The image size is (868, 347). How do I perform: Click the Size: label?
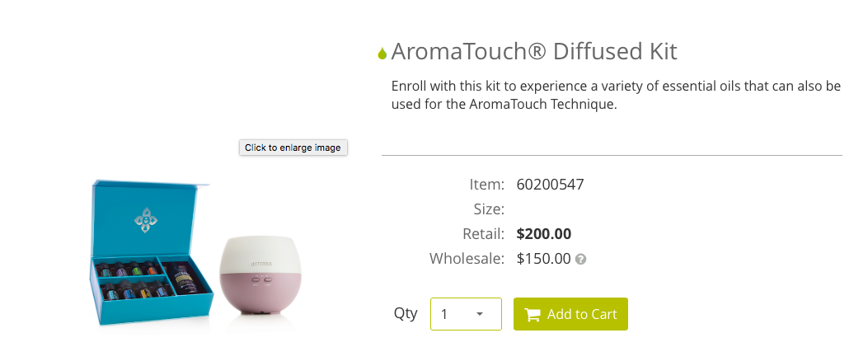coord(487,209)
